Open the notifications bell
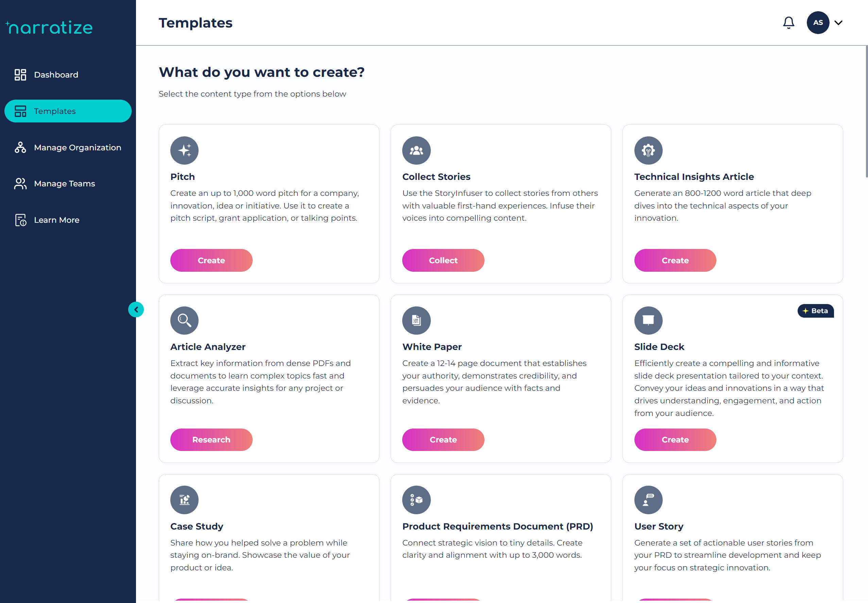The width and height of the screenshot is (868, 603). point(788,23)
